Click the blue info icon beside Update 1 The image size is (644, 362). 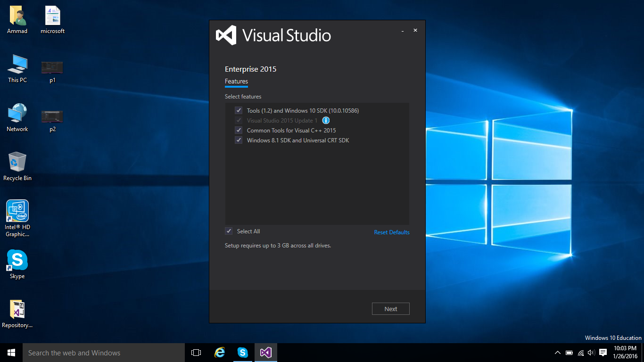(326, 120)
